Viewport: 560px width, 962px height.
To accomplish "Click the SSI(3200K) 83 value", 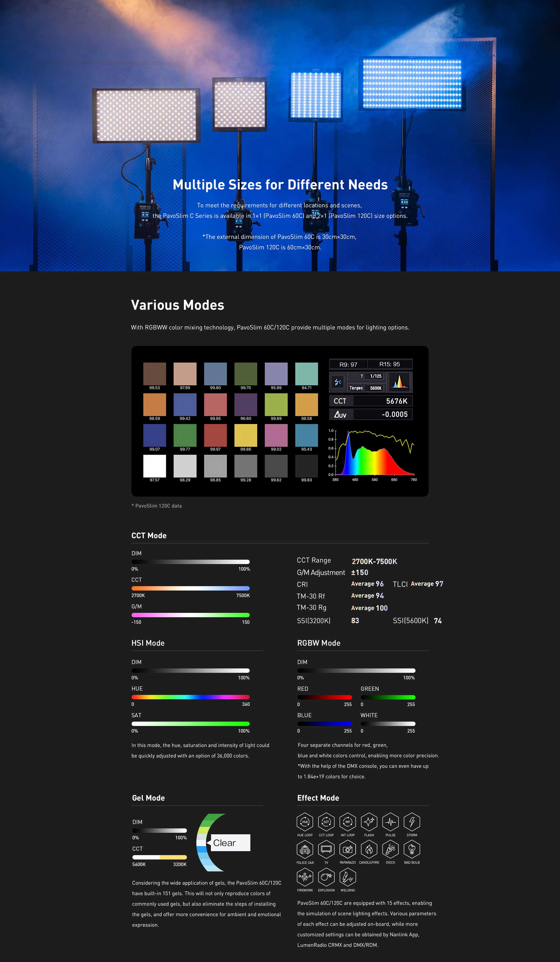I will (355, 621).
